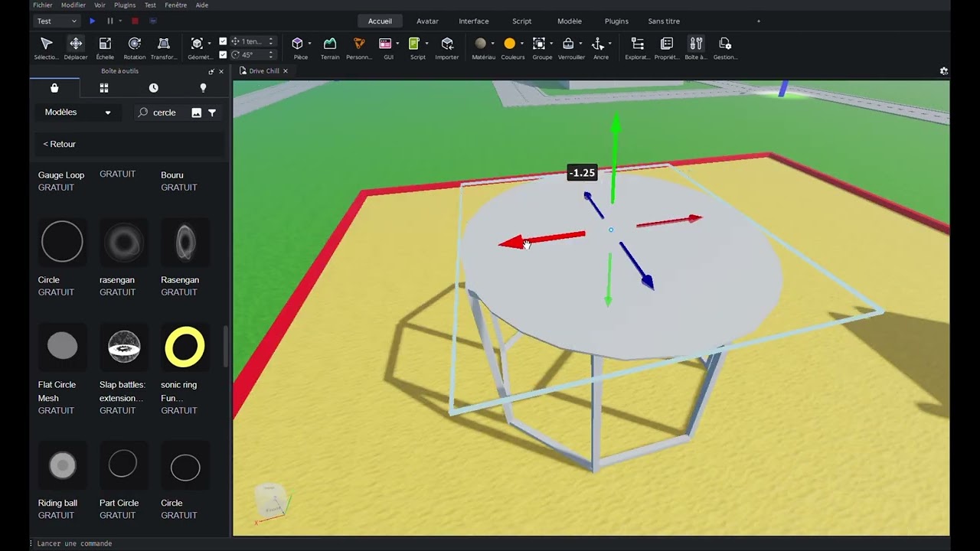
Task: Open the toolbox filter options
Action: [212, 112]
